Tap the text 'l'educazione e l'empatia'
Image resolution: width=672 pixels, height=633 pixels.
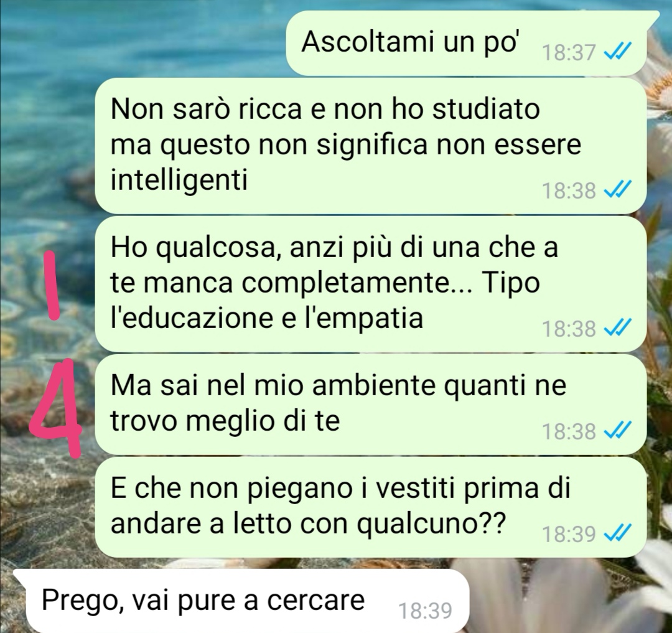tap(266, 318)
